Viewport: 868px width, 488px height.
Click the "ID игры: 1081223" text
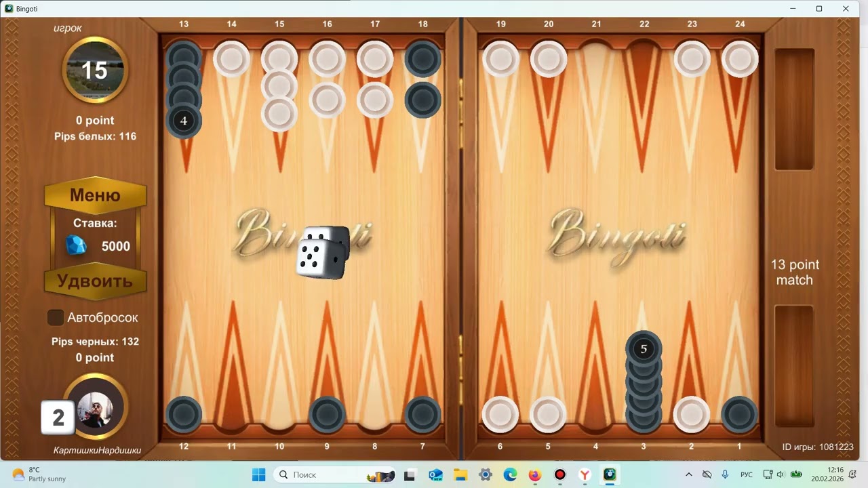818,447
